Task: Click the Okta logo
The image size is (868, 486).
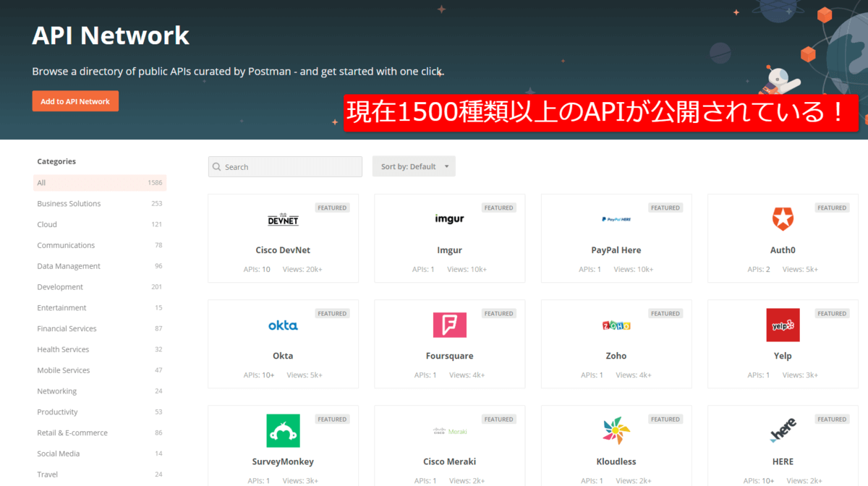Action: 283,325
